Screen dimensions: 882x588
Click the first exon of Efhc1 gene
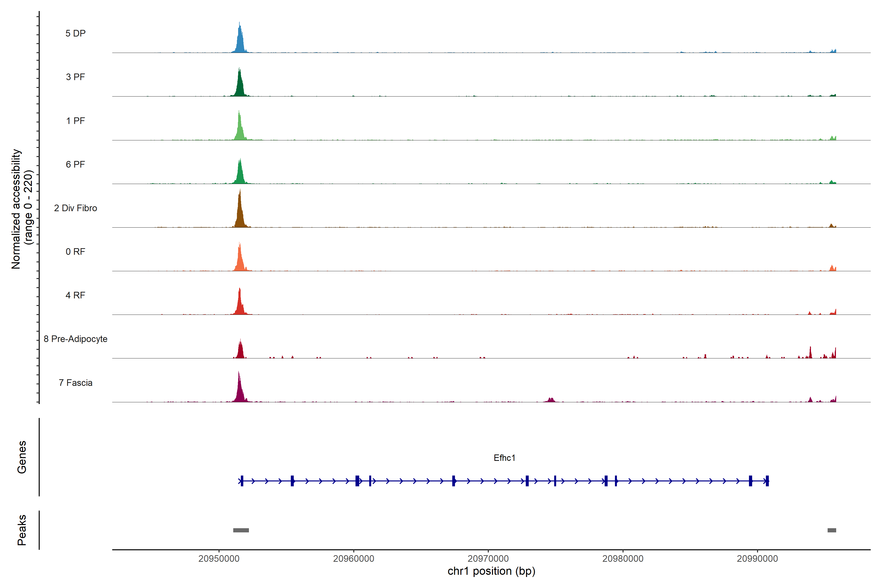[242, 481]
